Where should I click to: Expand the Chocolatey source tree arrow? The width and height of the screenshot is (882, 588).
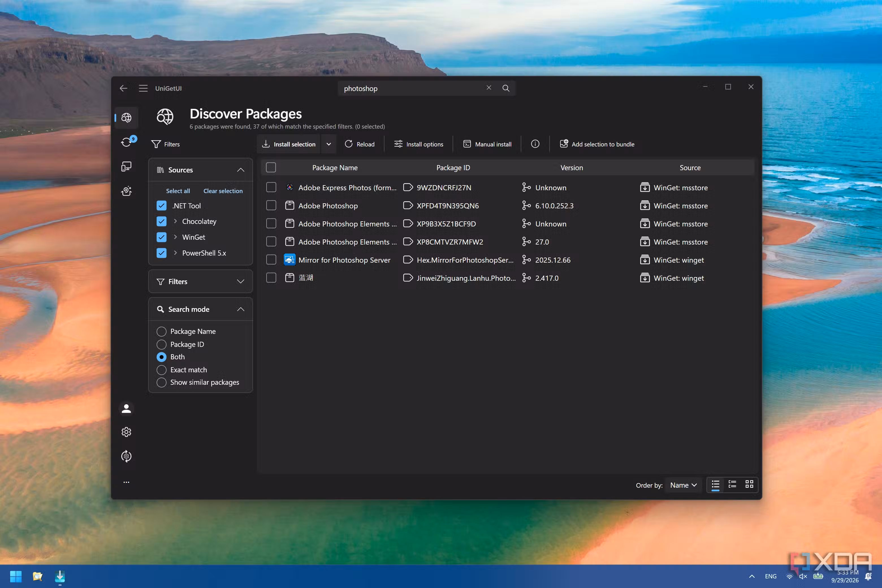click(x=175, y=221)
